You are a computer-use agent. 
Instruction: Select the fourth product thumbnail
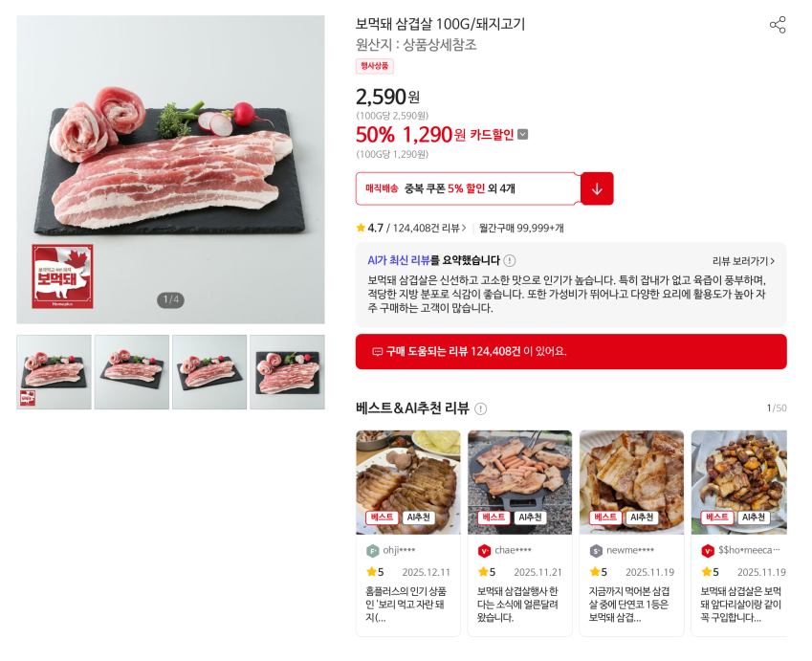288,372
